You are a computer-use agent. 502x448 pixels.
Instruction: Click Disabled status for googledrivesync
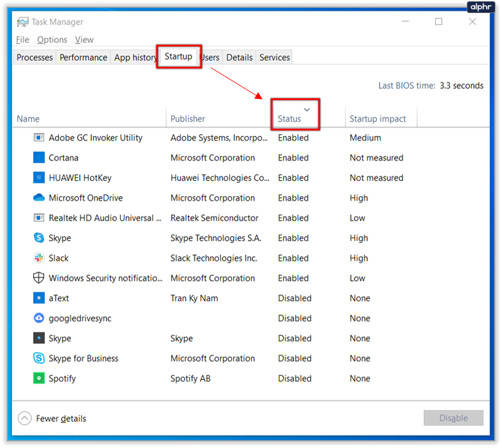point(295,318)
